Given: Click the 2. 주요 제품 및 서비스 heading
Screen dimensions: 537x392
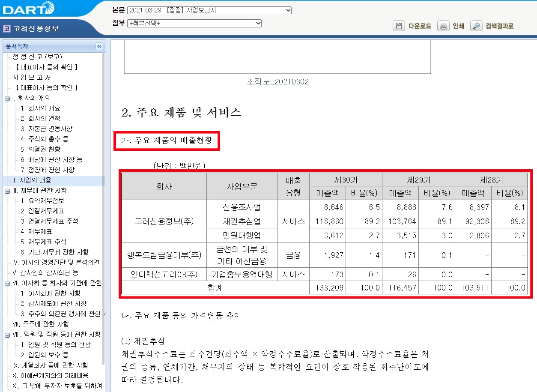Looking at the screenshot, I should pos(182,113).
